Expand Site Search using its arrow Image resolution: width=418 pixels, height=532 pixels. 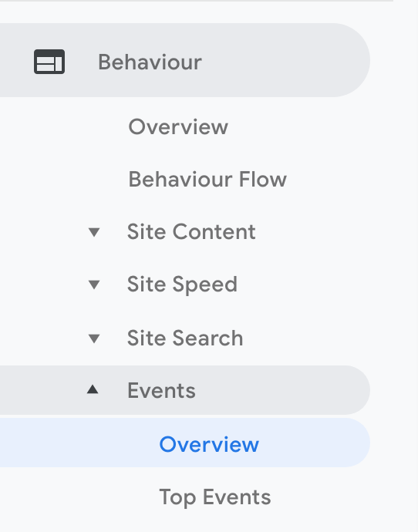tap(93, 338)
